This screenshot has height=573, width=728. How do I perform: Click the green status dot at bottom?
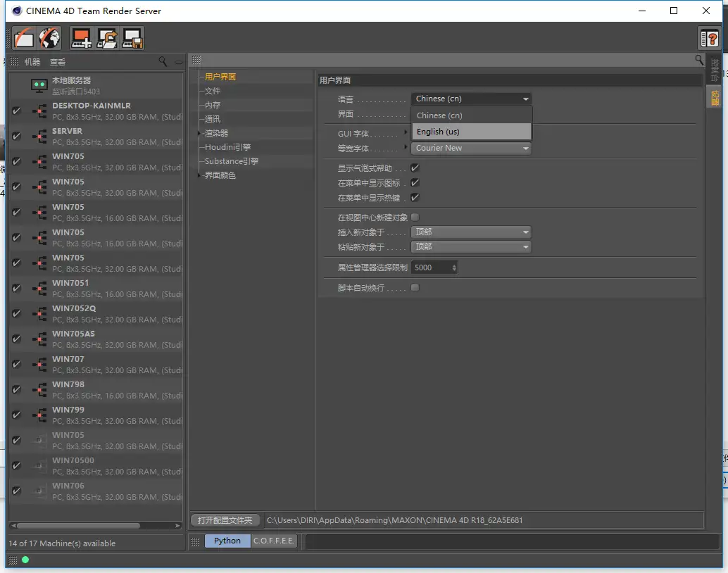click(25, 560)
